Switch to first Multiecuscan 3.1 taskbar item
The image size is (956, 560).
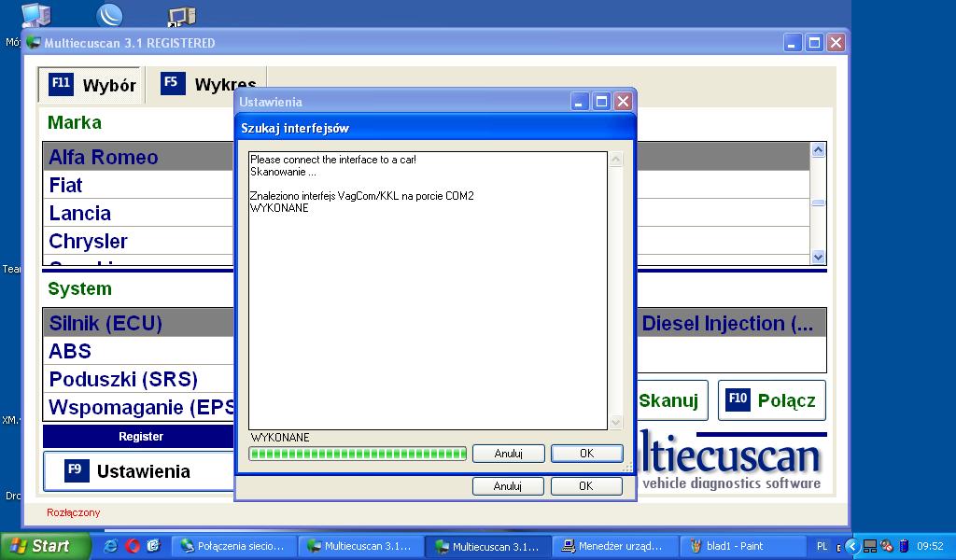pos(361,546)
